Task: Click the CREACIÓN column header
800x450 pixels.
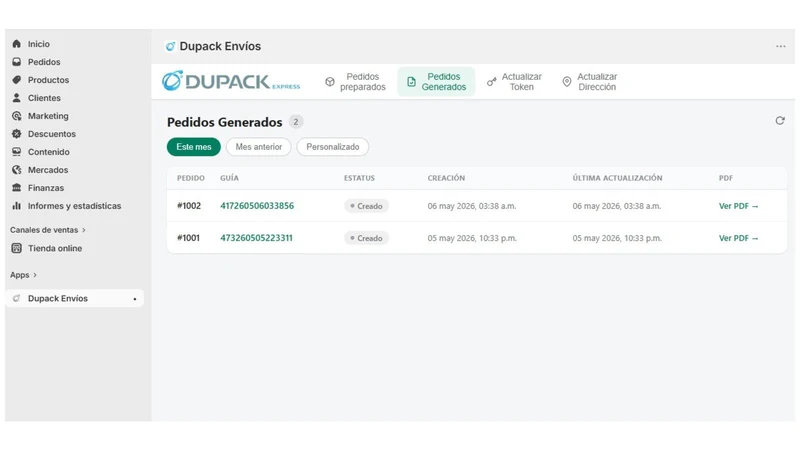Action: click(446, 178)
